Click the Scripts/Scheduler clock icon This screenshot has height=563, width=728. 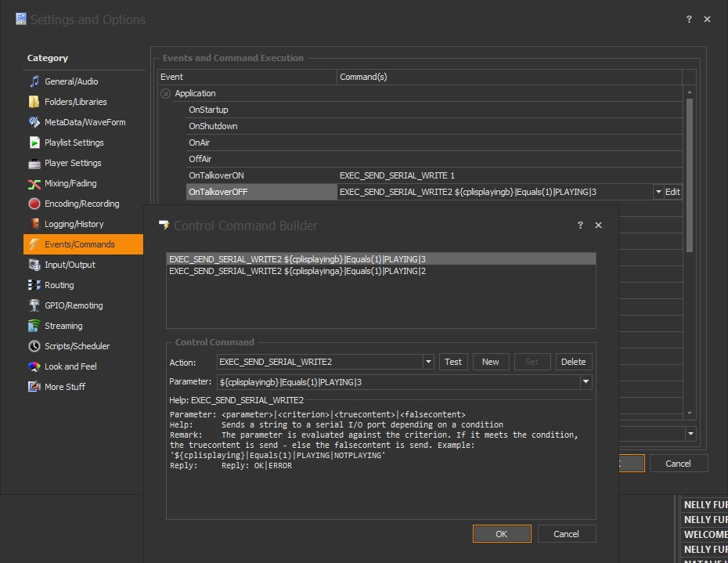point(34,346)
